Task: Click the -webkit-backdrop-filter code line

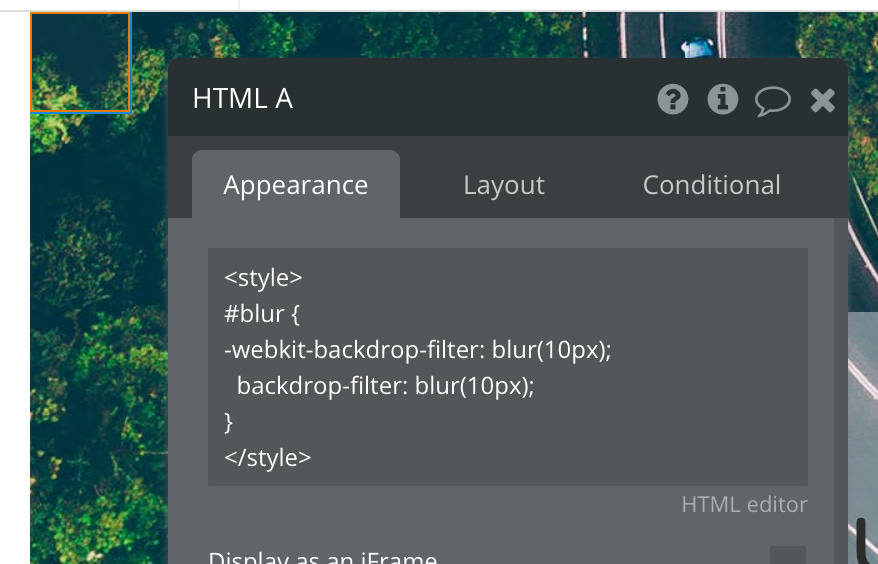Action: 418,349
